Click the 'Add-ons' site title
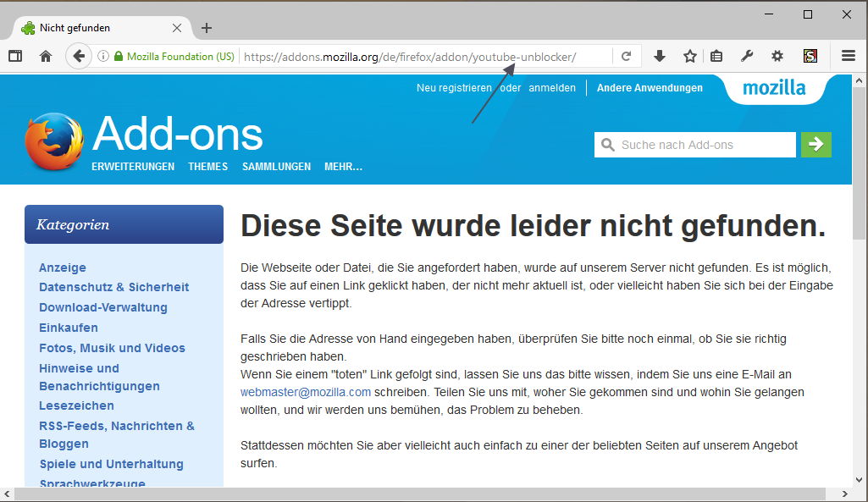This screenshot has height=502, width=868. [178, 134]
